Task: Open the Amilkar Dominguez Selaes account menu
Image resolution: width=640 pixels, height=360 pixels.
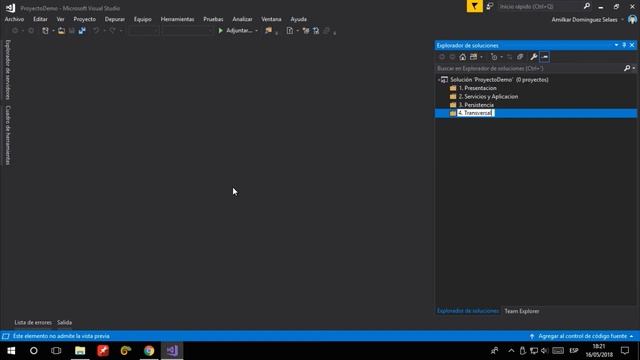Action: click(x=588, y=20)
